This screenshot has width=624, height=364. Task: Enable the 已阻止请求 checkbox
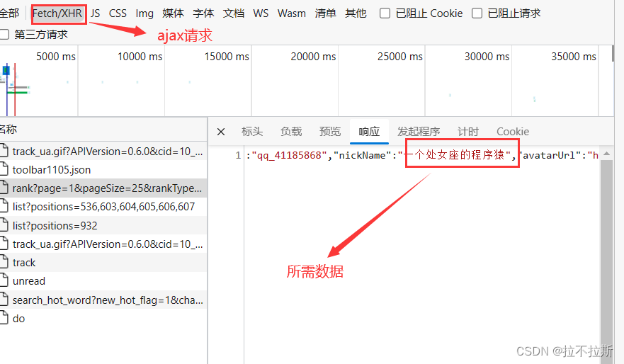click(x=477, y=13)
